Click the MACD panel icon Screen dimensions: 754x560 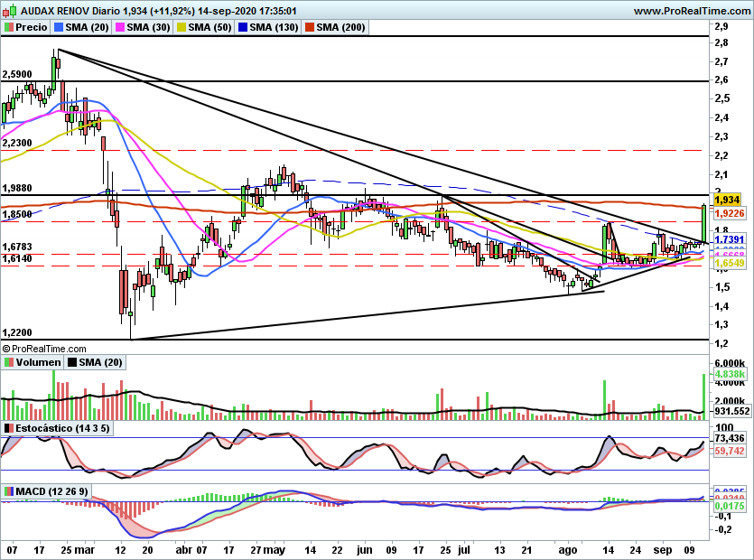pos(11,491)
